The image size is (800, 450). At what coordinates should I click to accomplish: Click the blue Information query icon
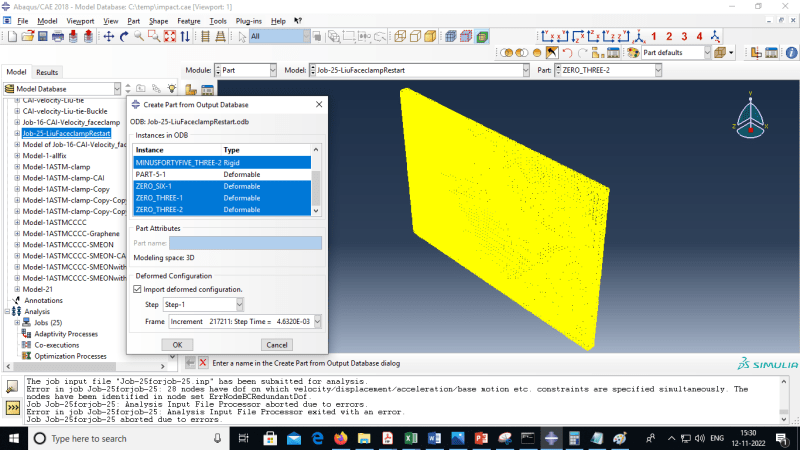(791, 53)
